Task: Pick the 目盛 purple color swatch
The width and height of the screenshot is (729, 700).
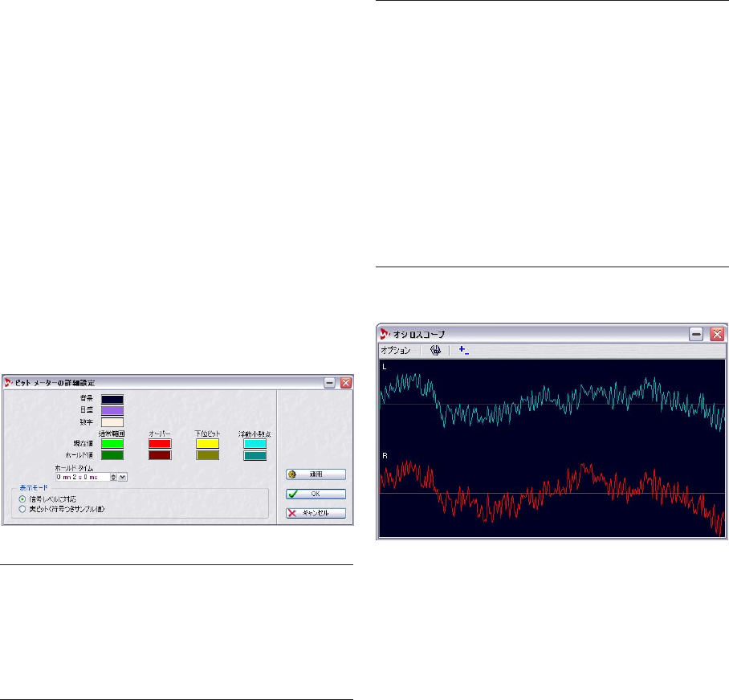Action: pyautogui.click(x=112, y=410)
